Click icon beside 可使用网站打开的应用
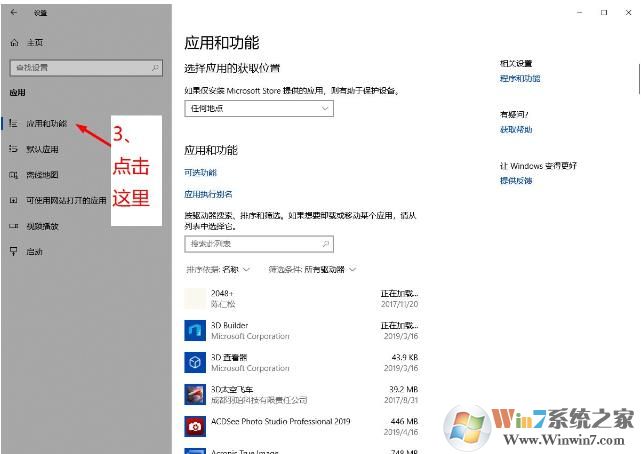641x454 pixels. coord(13,200)
